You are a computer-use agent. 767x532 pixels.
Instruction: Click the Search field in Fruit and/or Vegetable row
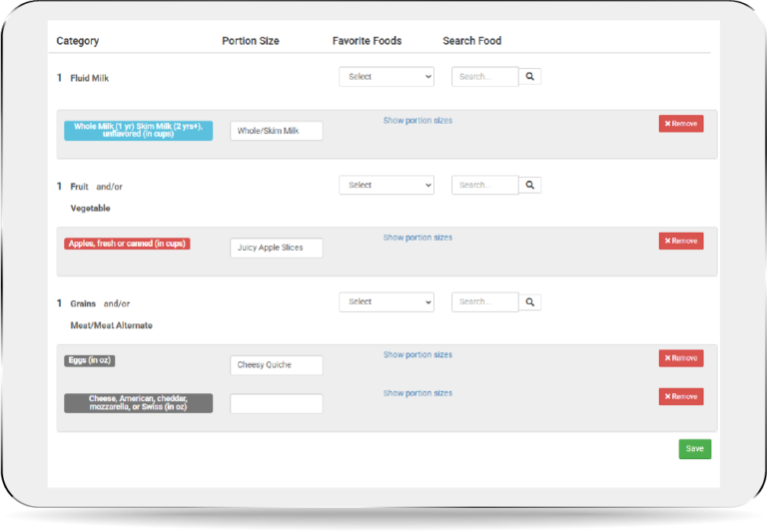click(x=484, y=185)
